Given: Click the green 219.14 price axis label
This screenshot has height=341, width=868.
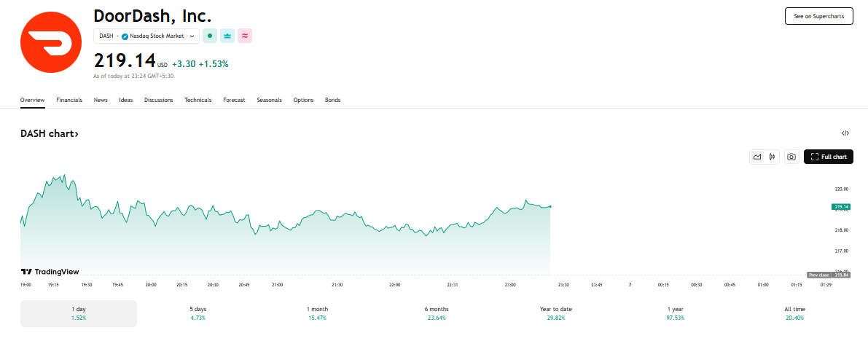Looking at the screenshot, I should (x=842, y=207).
